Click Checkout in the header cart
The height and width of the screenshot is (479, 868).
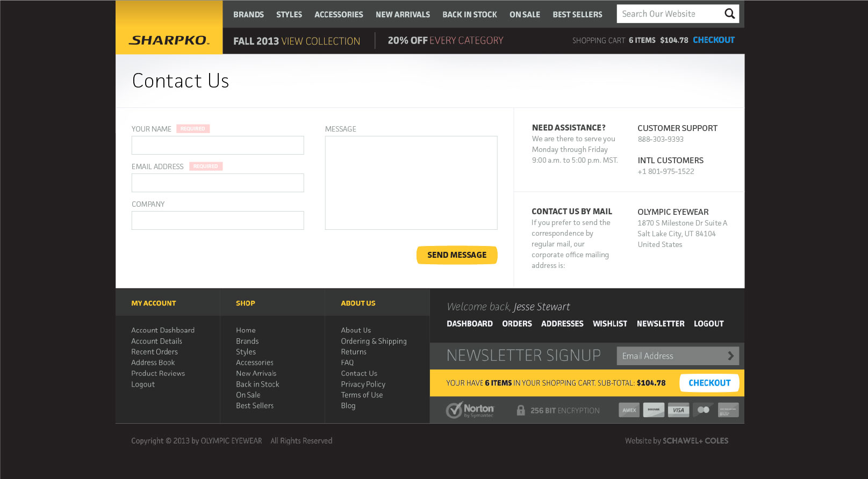[x=713, y=40]
